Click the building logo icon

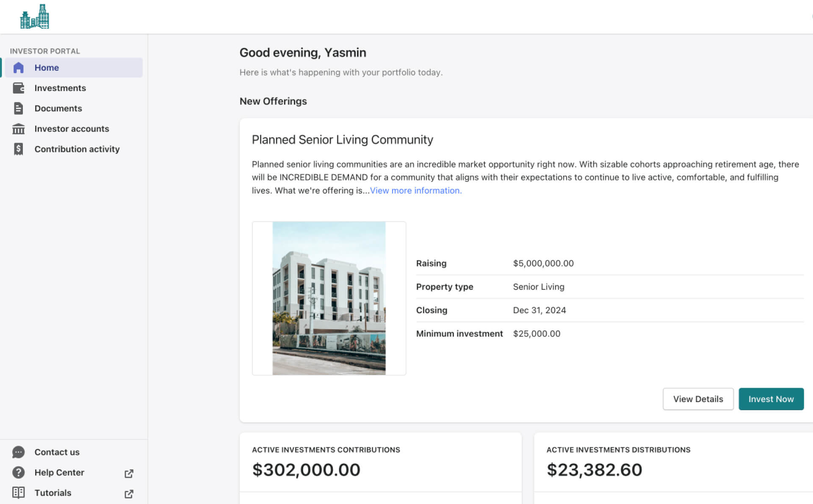(x=35, y=17)
